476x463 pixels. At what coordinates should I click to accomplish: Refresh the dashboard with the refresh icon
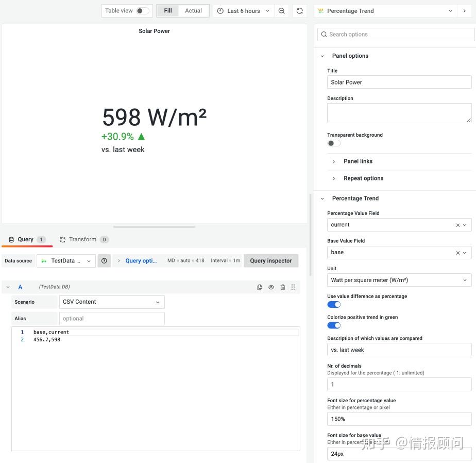click(300, 11)
